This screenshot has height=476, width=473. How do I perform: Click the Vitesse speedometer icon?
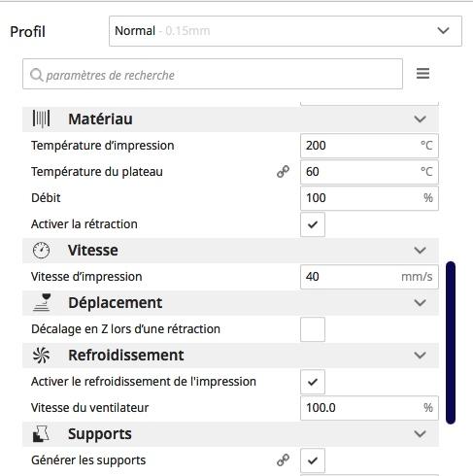(x=41, y=251)
